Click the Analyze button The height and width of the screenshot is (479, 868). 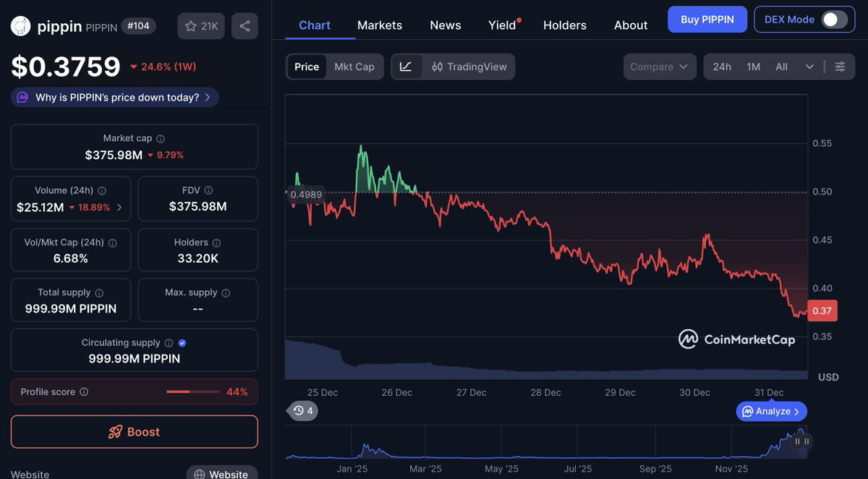(772, 411)
